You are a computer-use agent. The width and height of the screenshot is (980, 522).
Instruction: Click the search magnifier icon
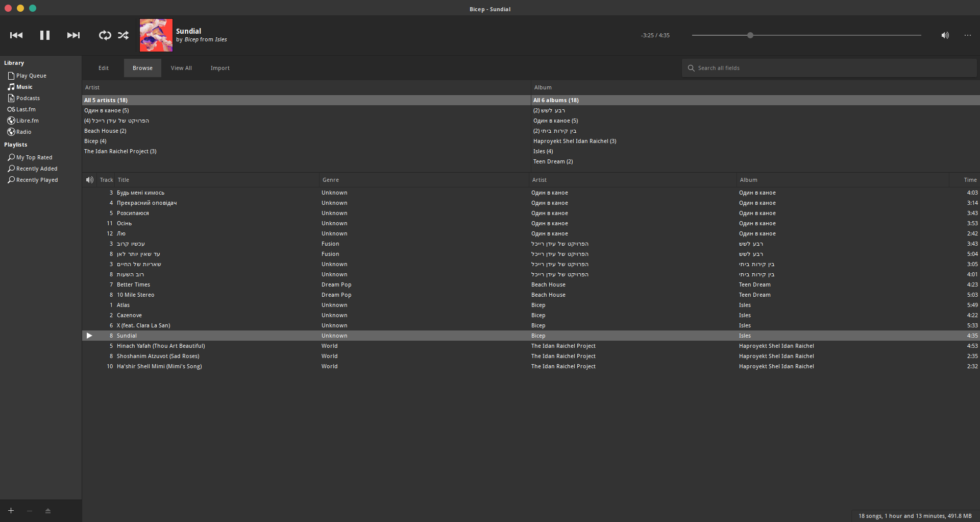691,68
